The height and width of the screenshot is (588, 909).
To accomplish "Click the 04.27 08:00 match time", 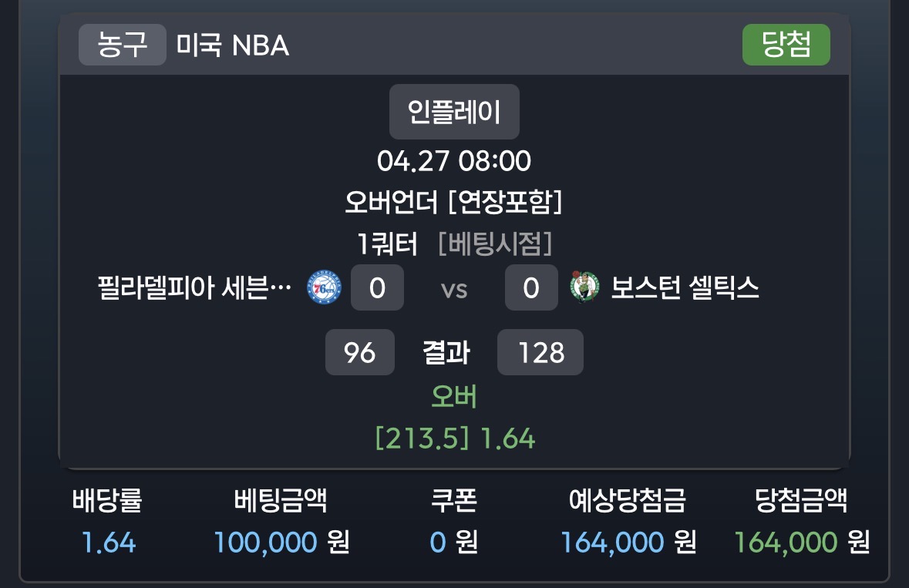I will coord(454,161).
